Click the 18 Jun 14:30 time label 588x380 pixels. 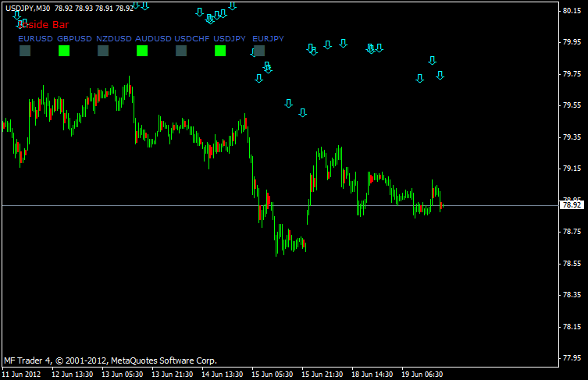click(x=372, y=374)
